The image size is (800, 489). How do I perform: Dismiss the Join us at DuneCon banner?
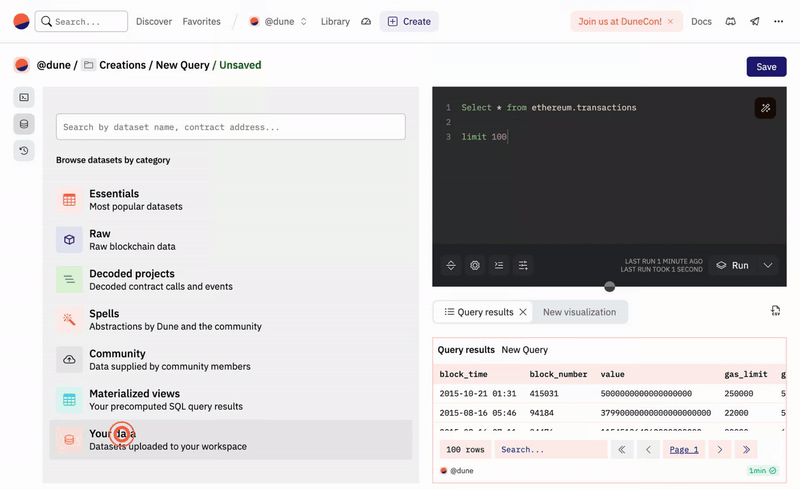tap(670, 21)
